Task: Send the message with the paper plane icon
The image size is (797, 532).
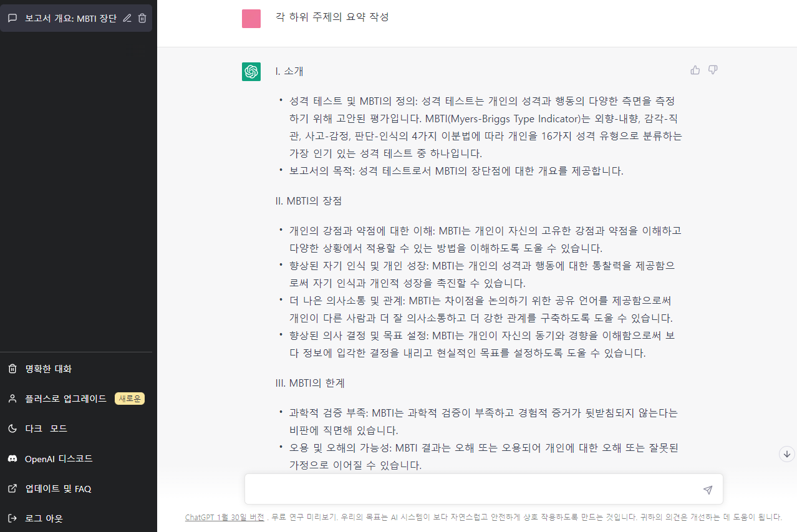Action: pyautogui.click(x=708, y=490)
